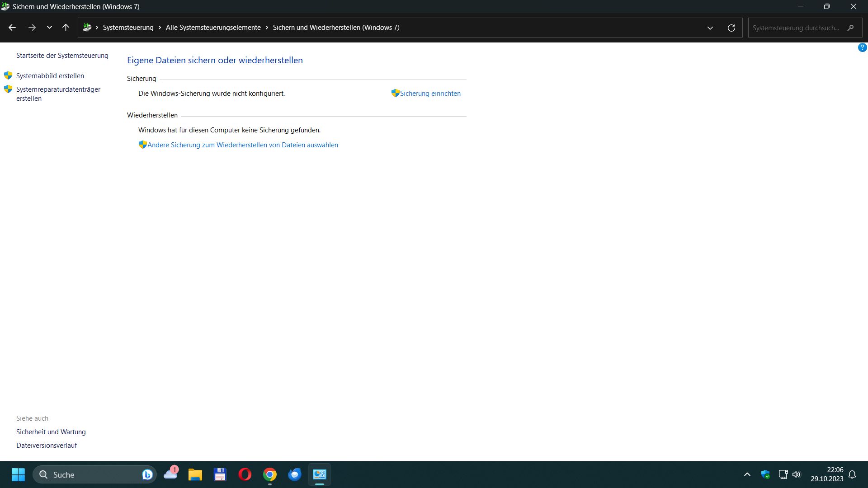Click the up-one-level arrow

point(66,28)
